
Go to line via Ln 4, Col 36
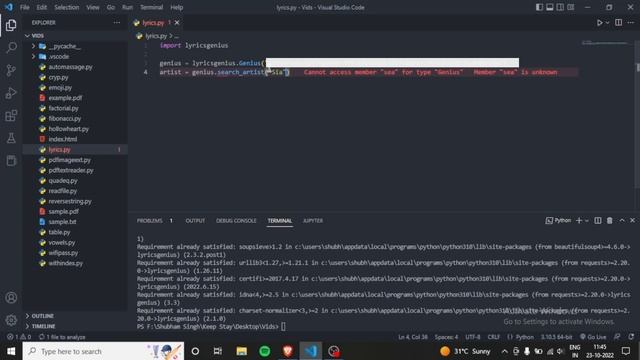coord(413,337)
